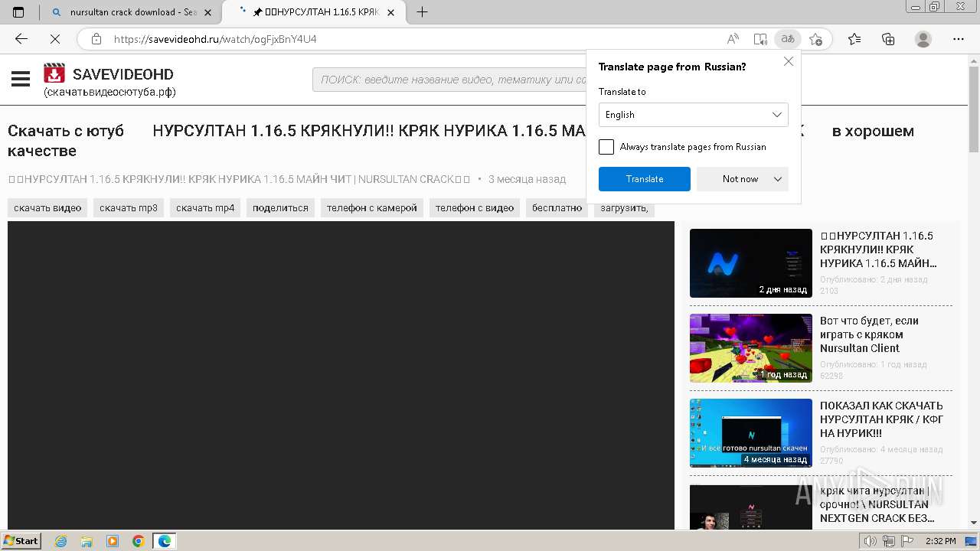Open НУРСУЛТАН 1.16.5 КРЯКНУЛИ related video title
980x551 pixels.
click(x=878, y=249)
